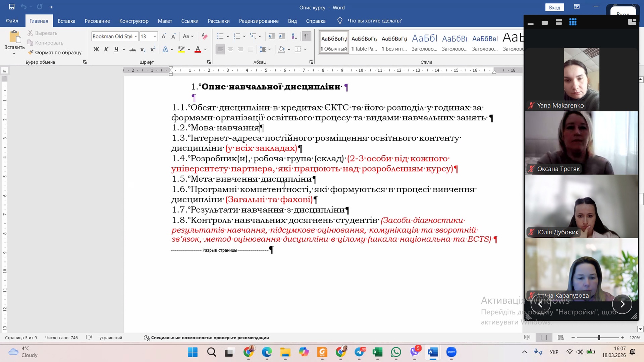Show next participants with right arrow
Screen dimensions: 644x362
(622, 304)
